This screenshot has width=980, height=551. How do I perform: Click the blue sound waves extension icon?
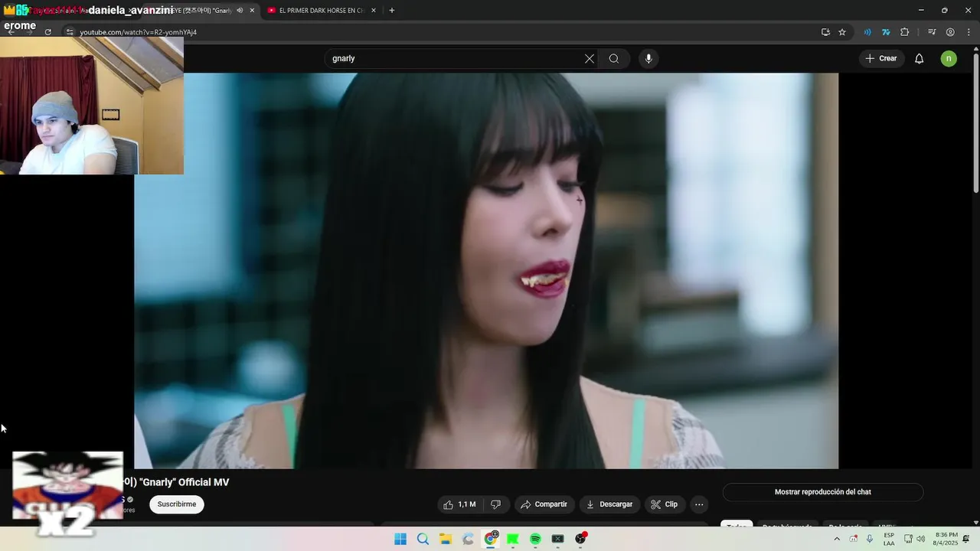tap(867, 32)
